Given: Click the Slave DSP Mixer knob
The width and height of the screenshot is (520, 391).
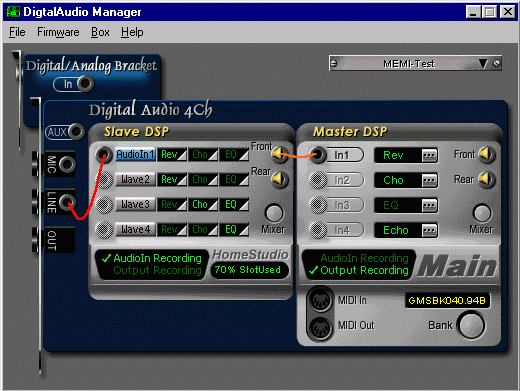Looking at the screenshot, I should pyautogui.click(x=274, y=213).
